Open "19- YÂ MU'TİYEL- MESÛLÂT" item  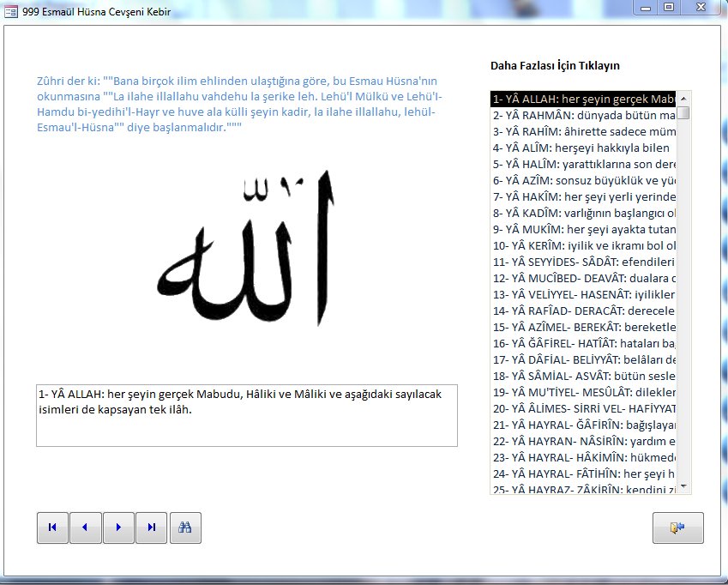[x=583, y=392]
